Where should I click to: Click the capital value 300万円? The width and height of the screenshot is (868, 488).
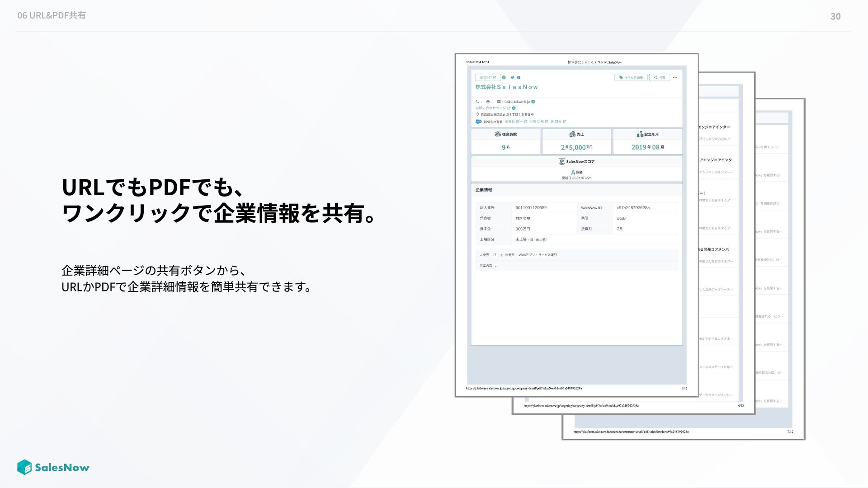[523, 229]
